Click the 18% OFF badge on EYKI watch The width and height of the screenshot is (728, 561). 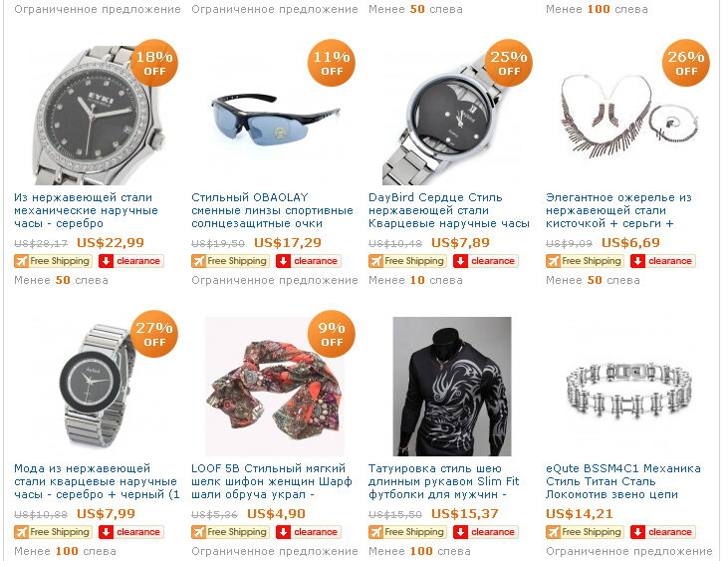point(154,63)
